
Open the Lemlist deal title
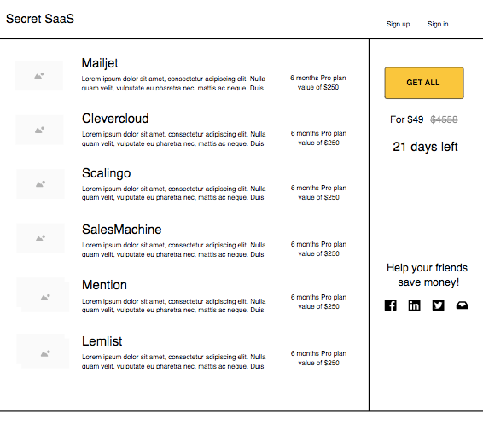click(x=102, y=341)
